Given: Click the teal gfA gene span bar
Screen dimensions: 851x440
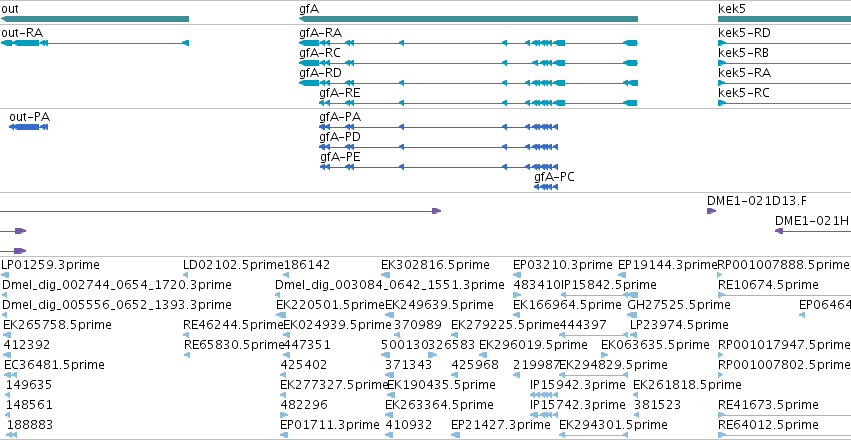Looking at the screenshot, I should pyautogui.click(x=468, y=19).
